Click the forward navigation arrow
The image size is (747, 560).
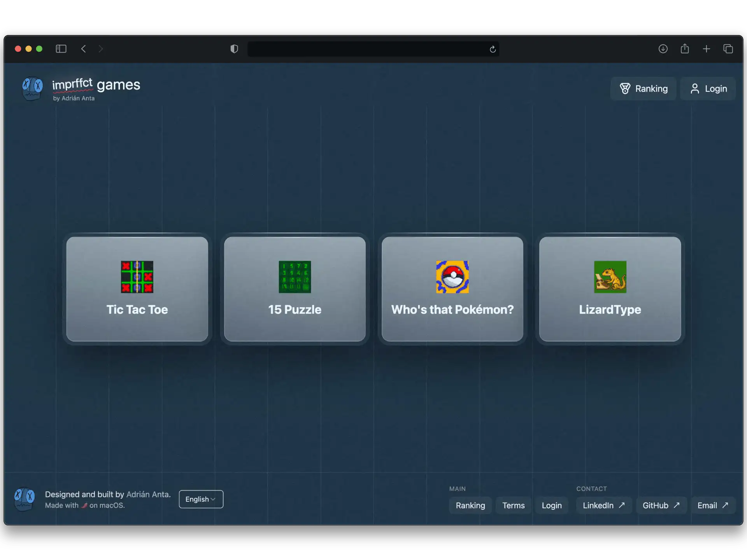(x=101, y=49)
